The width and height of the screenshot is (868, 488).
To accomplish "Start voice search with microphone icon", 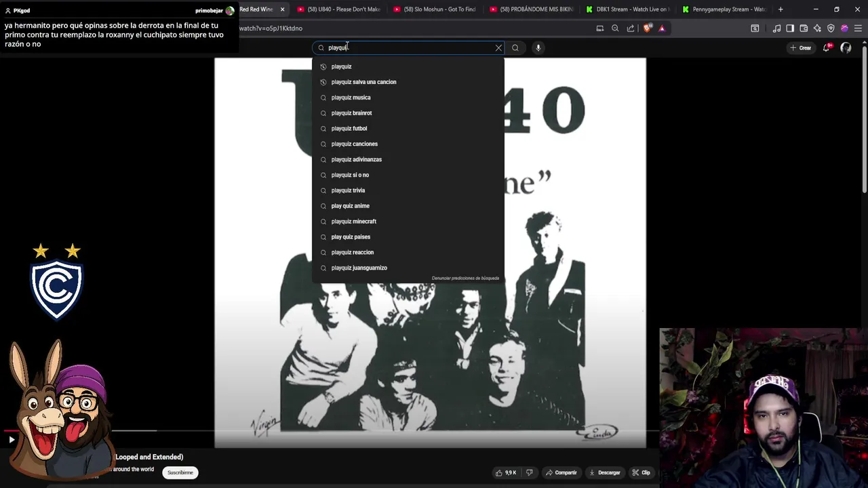I will 538,47.
